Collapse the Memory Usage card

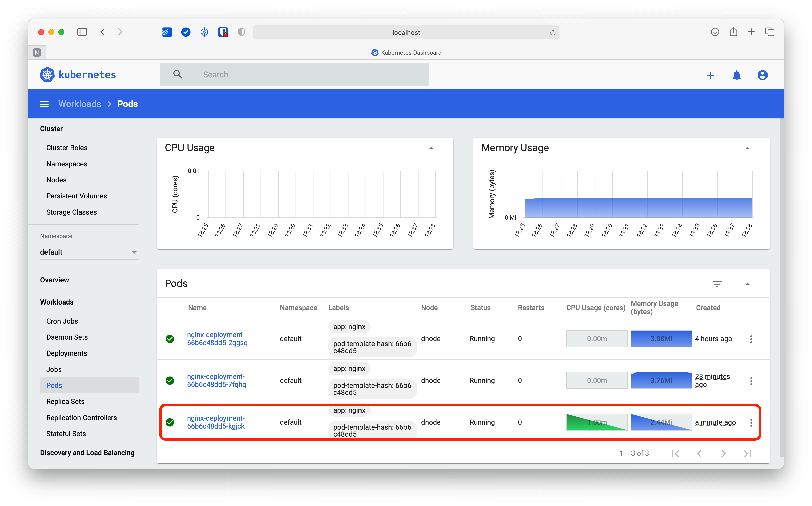747,148
